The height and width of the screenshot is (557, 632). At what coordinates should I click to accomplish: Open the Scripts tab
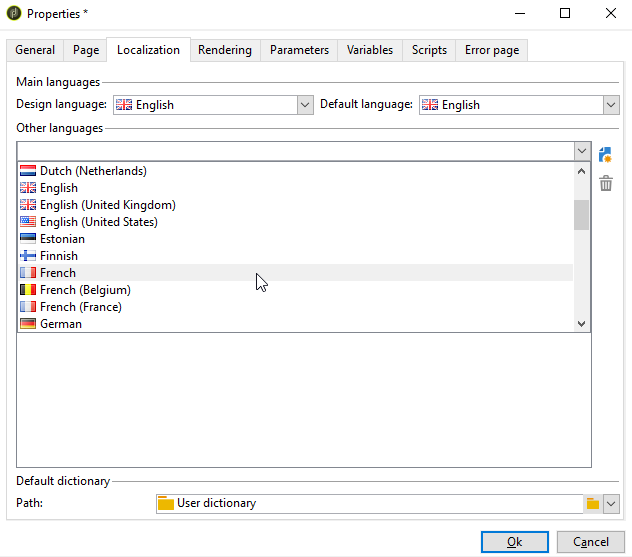coord(429,50)
